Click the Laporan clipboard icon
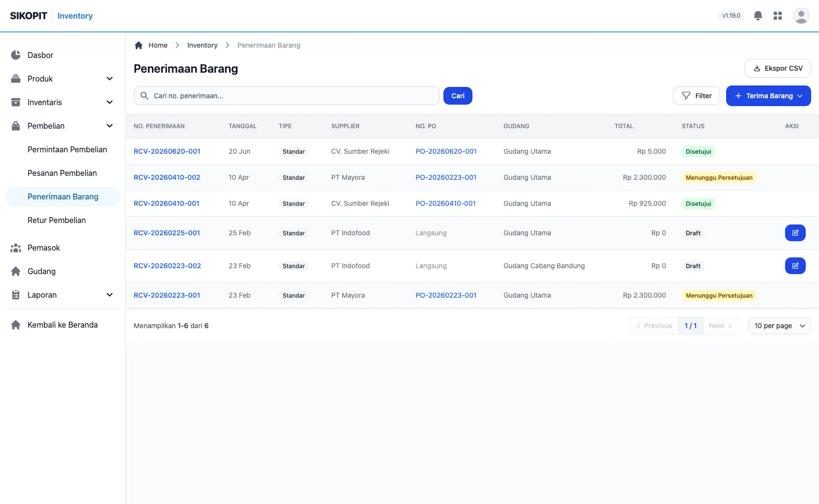819x504 pixels. [x=16, y=295]
